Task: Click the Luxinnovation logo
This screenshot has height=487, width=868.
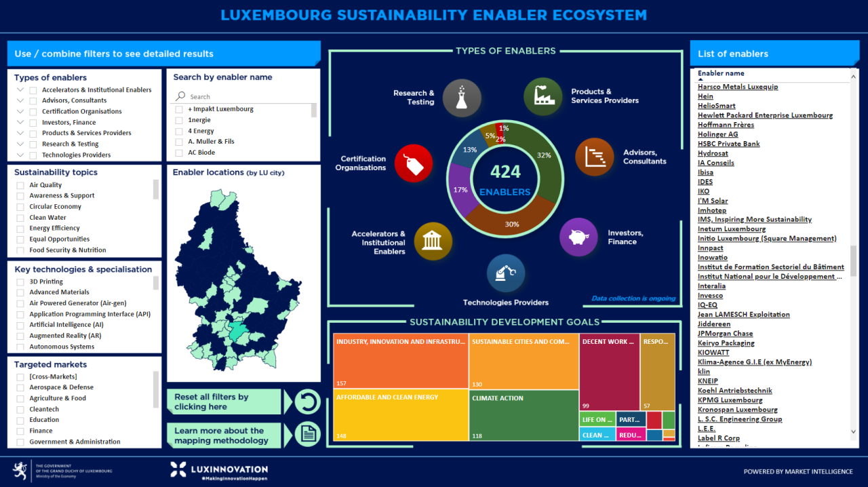Action: tap(219, 471)
